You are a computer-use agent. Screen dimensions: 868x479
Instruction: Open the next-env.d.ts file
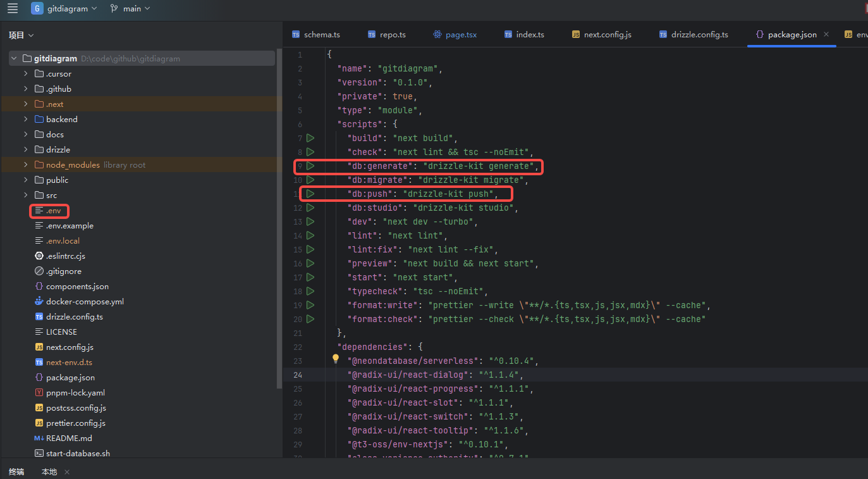[x=63, y=362]
